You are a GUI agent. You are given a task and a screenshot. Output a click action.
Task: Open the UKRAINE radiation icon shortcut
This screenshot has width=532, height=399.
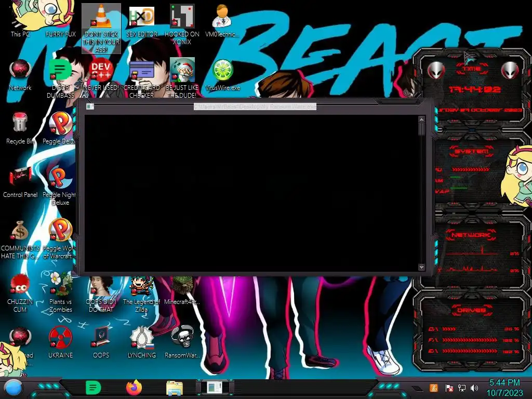point(60,342)
